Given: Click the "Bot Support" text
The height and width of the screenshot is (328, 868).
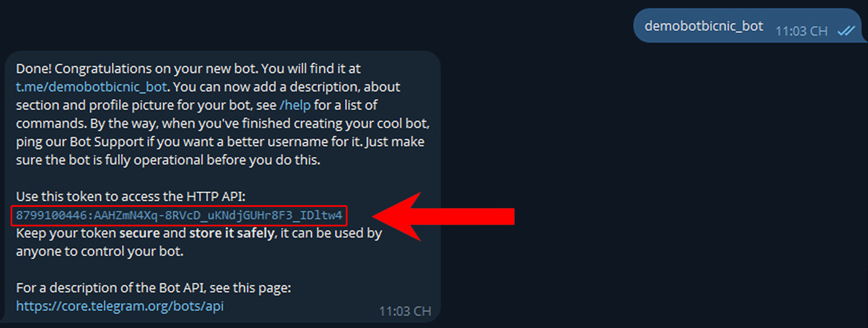Looking at the screenshot, I should (x=106, y=142).
